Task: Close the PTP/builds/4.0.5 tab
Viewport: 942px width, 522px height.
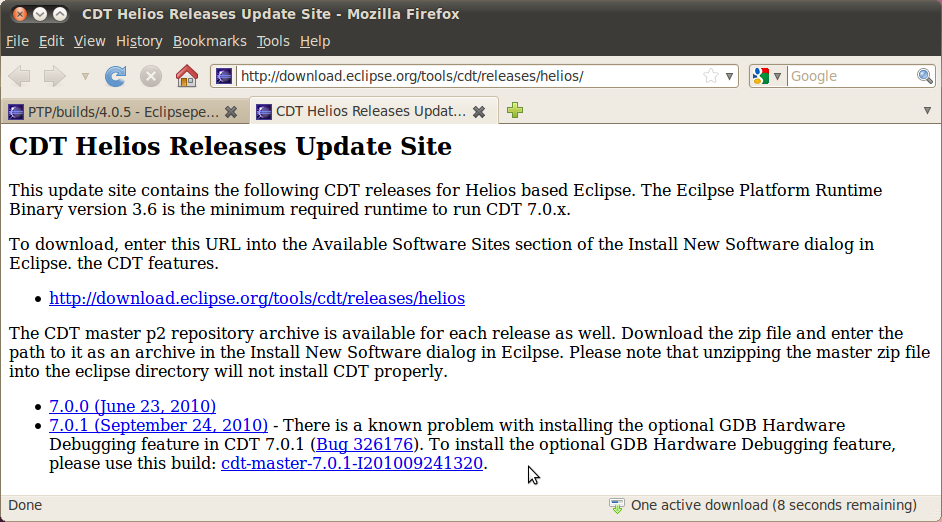Action: click(231, 112)
